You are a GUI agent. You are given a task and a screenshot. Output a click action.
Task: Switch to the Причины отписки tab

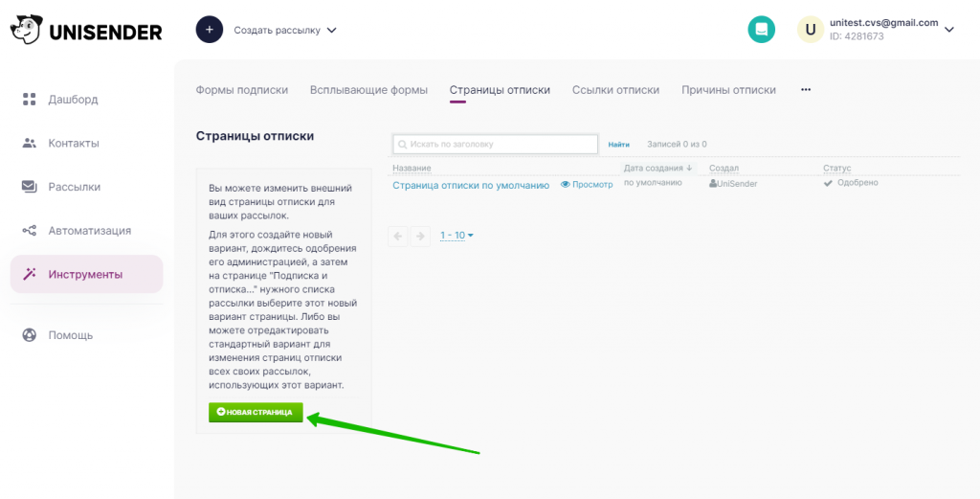728,90
